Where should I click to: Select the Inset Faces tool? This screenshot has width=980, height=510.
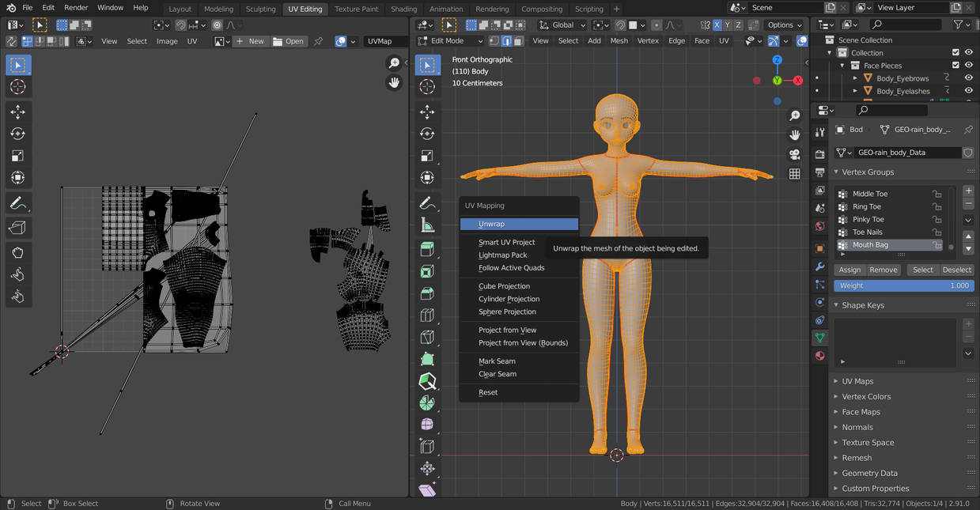click(428, 272)
